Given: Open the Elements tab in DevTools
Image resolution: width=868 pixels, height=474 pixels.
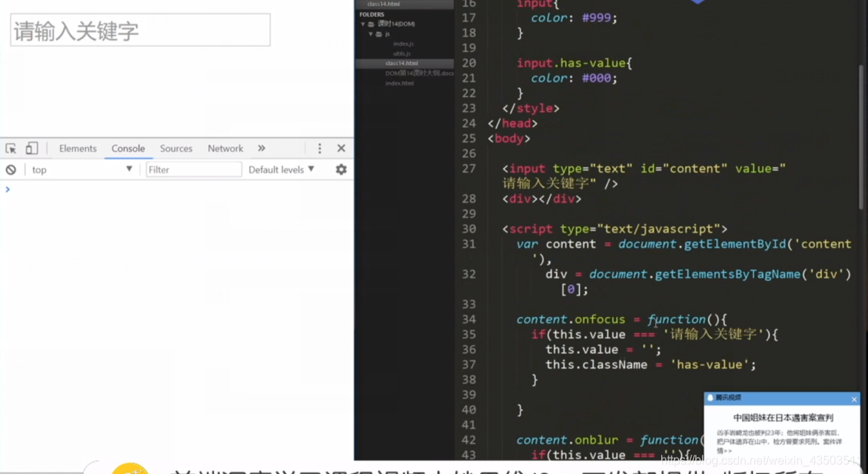Looking at the screenshot, I should click(78, 148).
